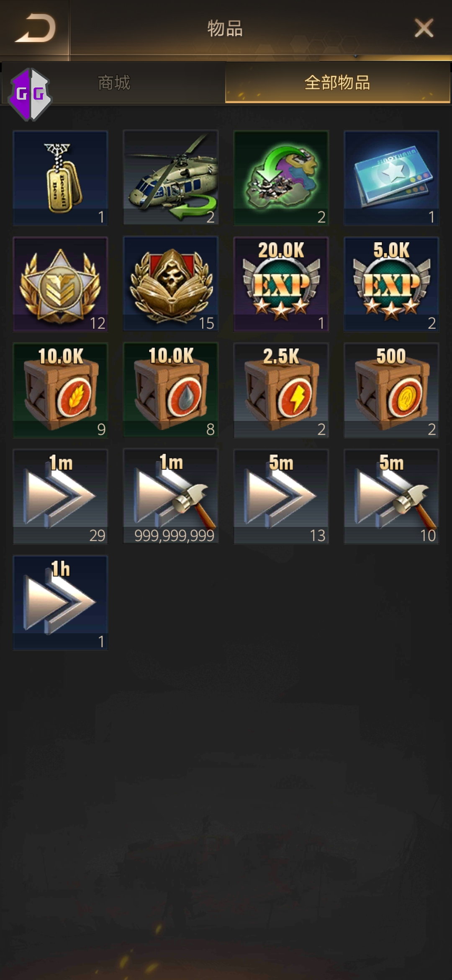Select the 500 gold coin crate
This screenshot has width=452, height=980.
[391, 390]
